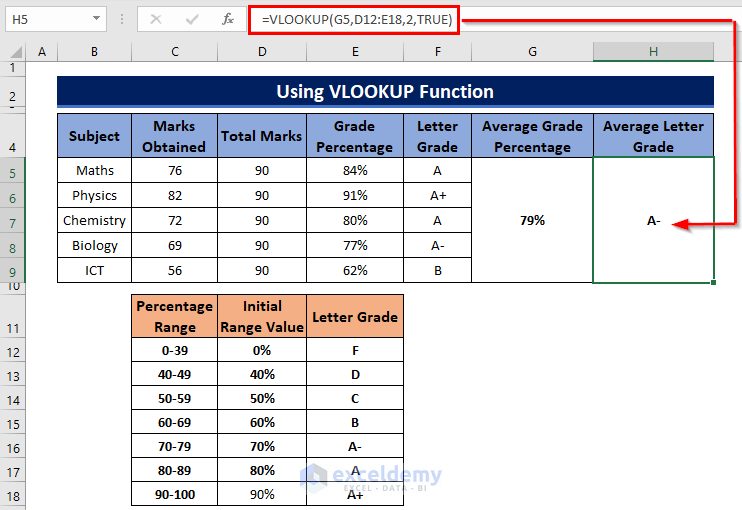Expand the Name Box dropdown arrow

(x=96, y=19)
